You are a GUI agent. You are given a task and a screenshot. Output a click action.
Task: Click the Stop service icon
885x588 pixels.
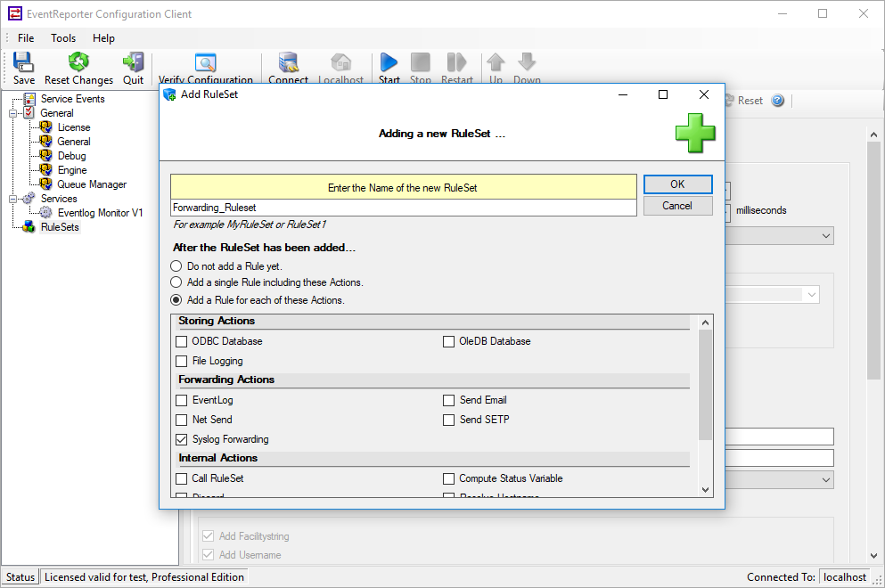[420, 62]
